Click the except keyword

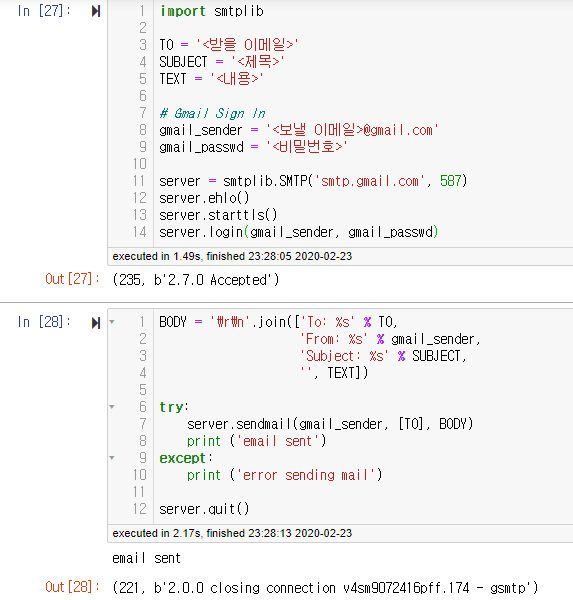183,458
